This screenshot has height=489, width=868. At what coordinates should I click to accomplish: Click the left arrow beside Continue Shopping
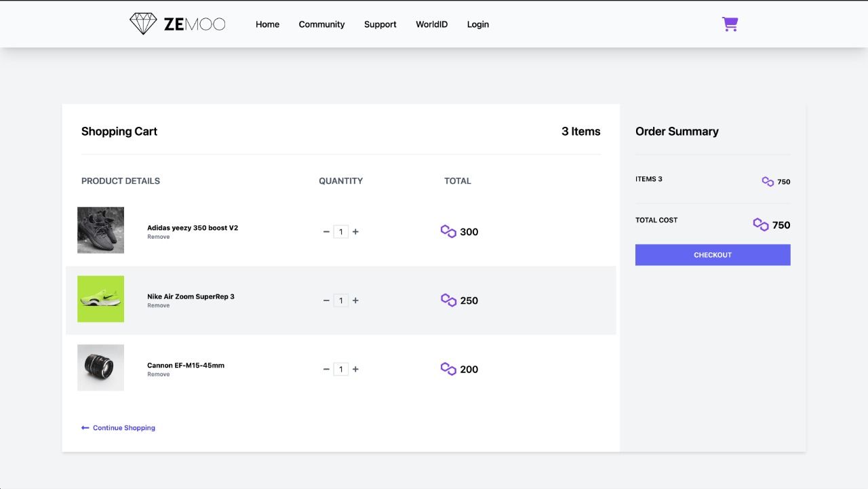pyautogui.click(x=85, y=428)
